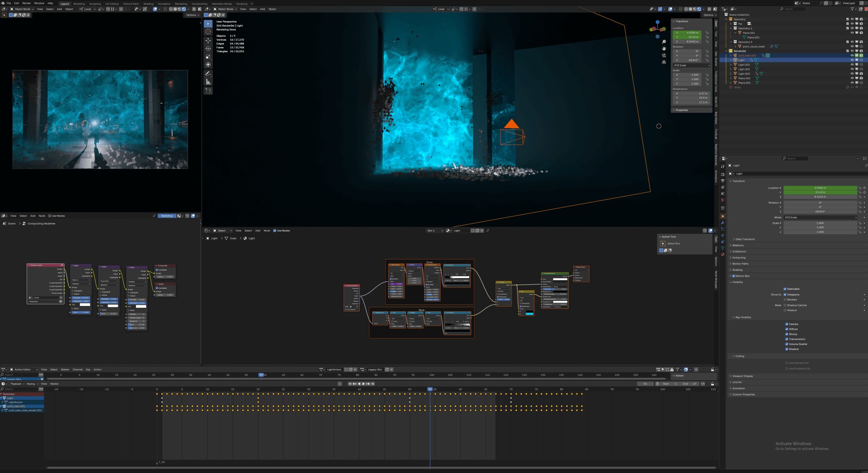Switch to the Compositing workspace tab
868x473 pixels.
[x=199, y=4]
